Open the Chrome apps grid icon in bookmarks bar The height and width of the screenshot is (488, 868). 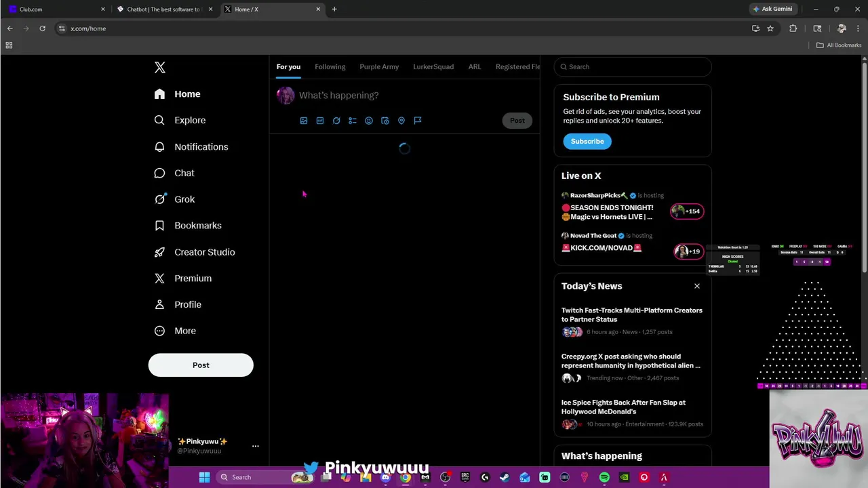pos(9,45)
